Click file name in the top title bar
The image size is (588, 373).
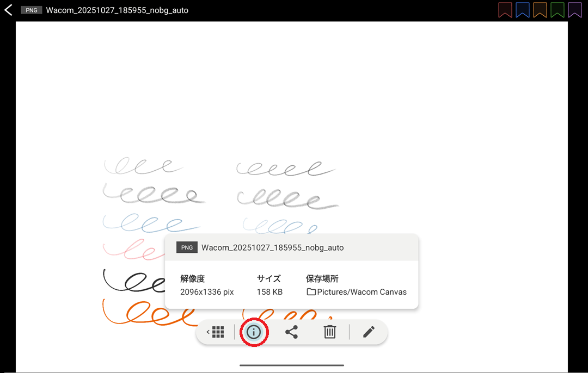[x=117, y=10]
